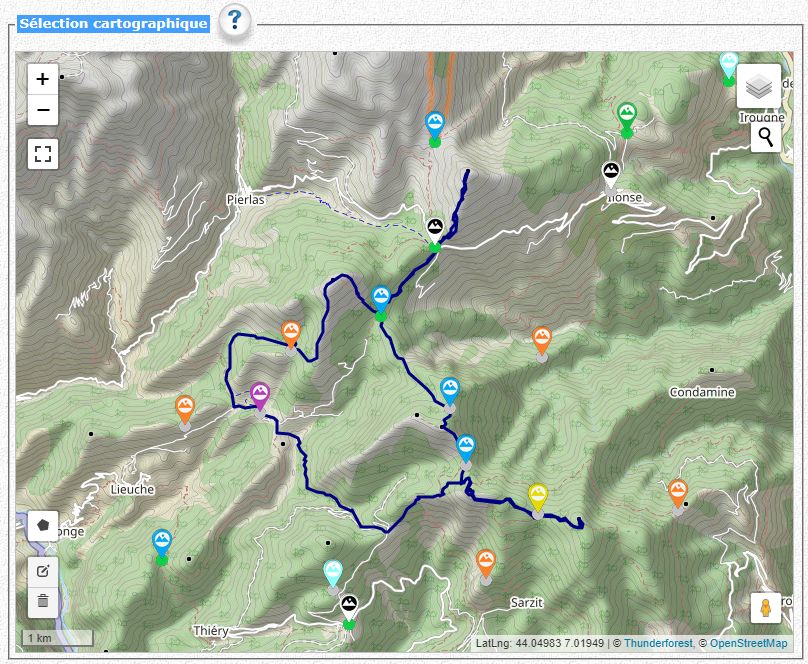Open the Thunderforest attribution link
The height and width of the screenshot is (664, 808).
pyautogui.click(x=658, y=643)
